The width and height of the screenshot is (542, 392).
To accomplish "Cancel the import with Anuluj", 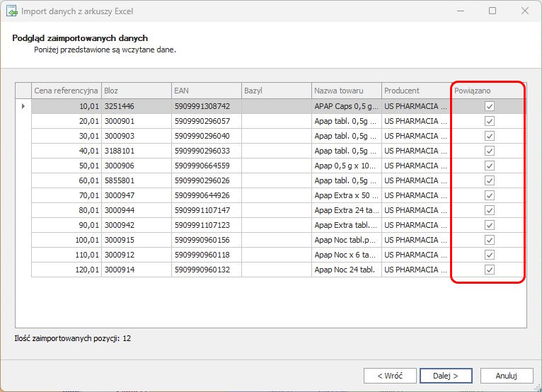I will (x=506, y=375).
